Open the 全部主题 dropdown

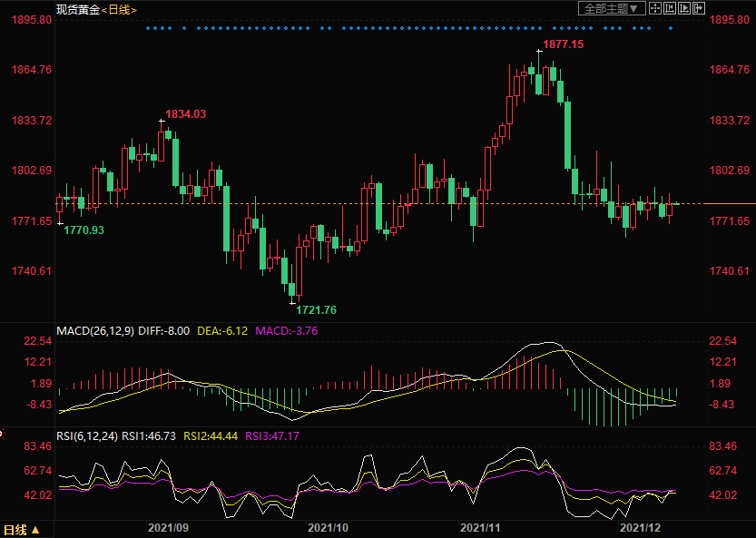(613, 8)
